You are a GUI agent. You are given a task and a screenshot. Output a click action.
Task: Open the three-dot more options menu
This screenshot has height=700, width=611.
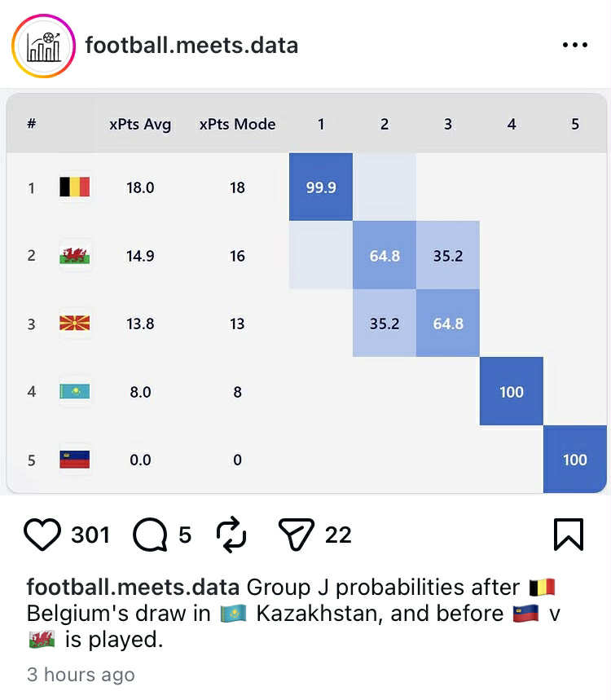[x=575, y=45]
